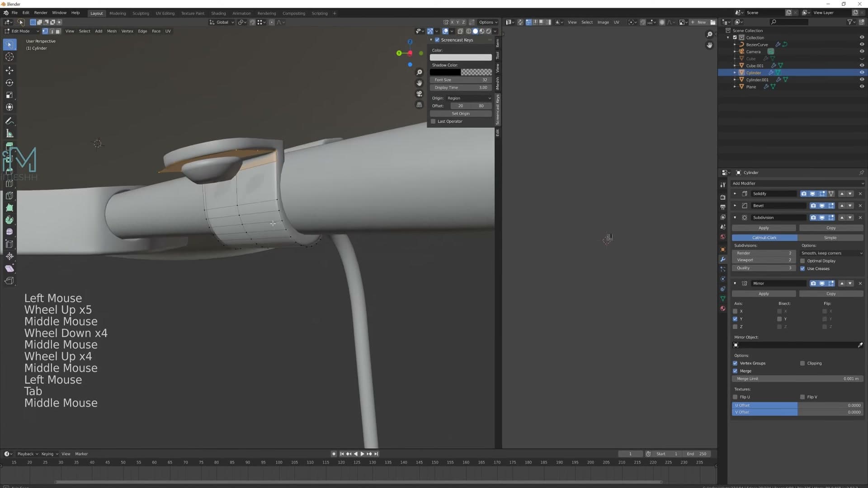Click the pan hand icon in 3D viewport

click(420, 83)
